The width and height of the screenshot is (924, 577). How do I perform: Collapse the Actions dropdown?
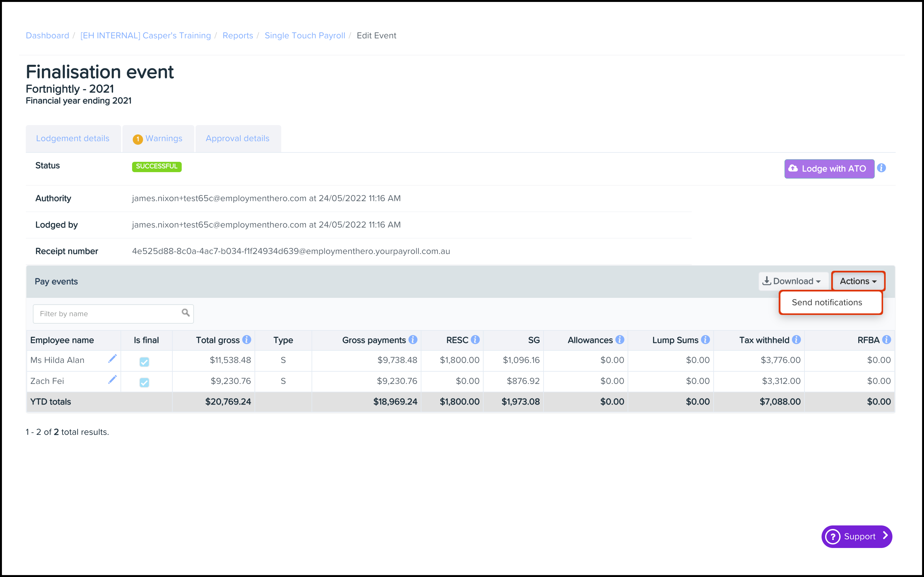(x=858, y=281)
